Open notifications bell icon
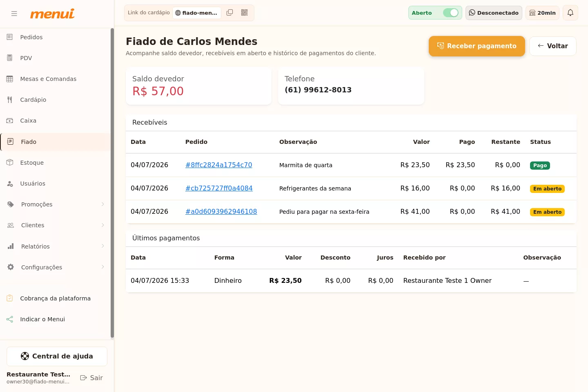The height and width of the screenshot is (392, 588). 570,13
